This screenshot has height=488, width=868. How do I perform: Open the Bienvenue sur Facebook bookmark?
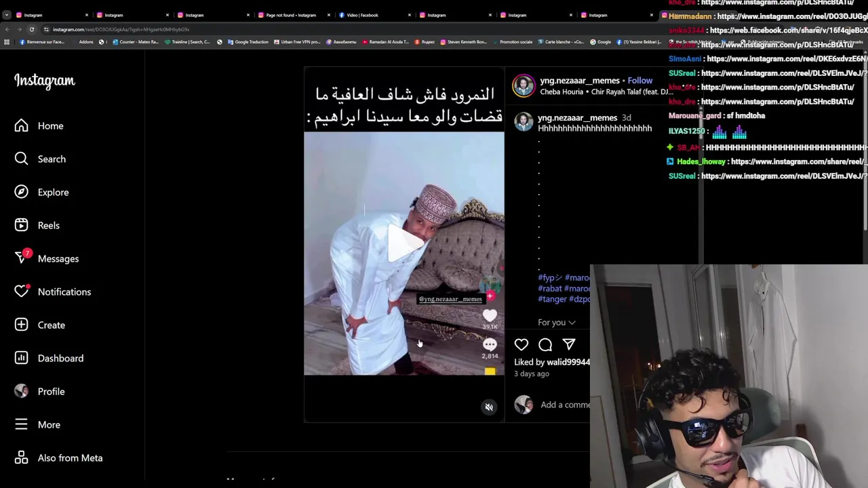tap(42, 42)
